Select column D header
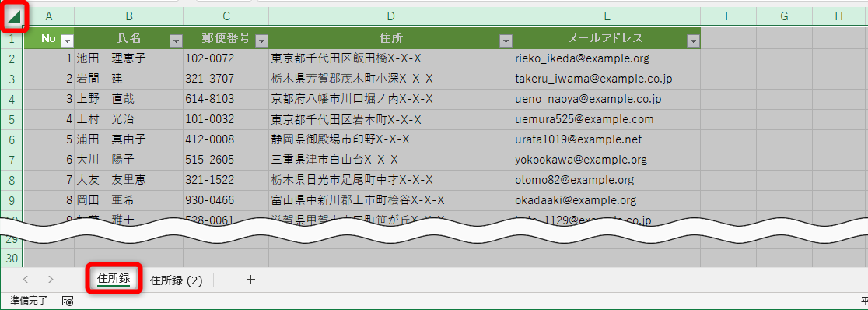This screenshot has height=310, width=868. pos(390,16)
